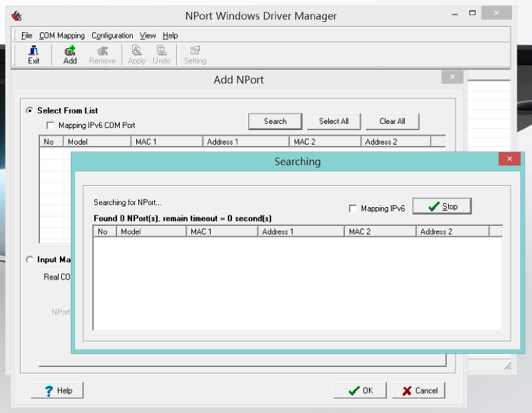The image size is (532, 413).
Task: Click Address 1 column header in Searching list
Action: (x=301, y=231)
